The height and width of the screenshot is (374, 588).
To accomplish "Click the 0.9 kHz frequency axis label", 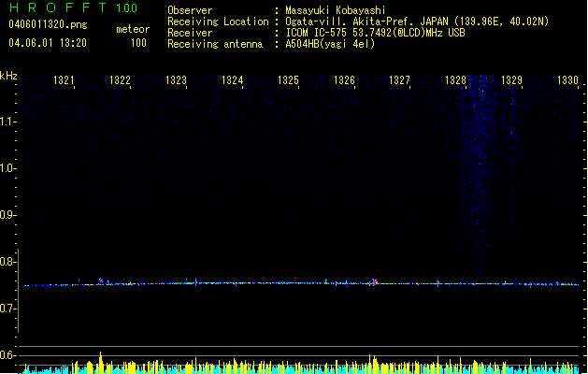I will coord(8,215).
